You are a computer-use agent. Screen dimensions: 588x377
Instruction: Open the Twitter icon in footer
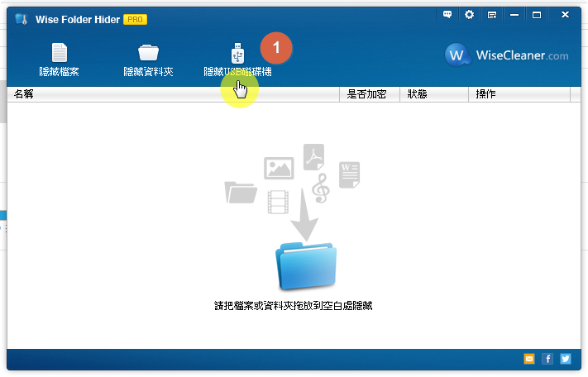tap(566, 359)
